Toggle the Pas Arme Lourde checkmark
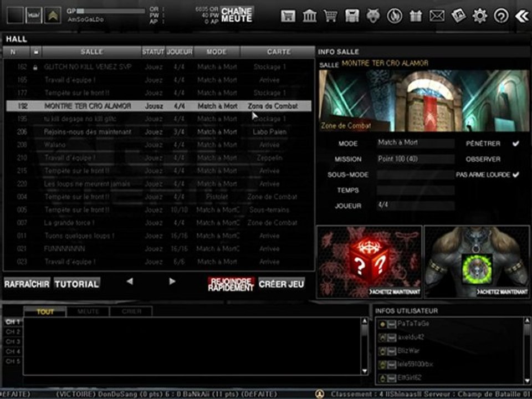The image size is (532, 399). [515, 175]
